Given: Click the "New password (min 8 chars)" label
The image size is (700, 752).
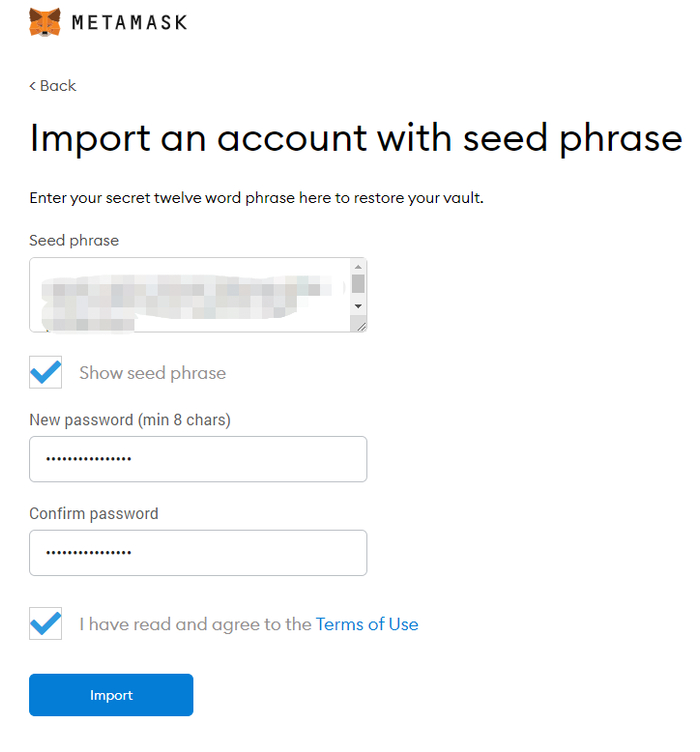Looking at the screenshot, I should click(x=130, y=420).
